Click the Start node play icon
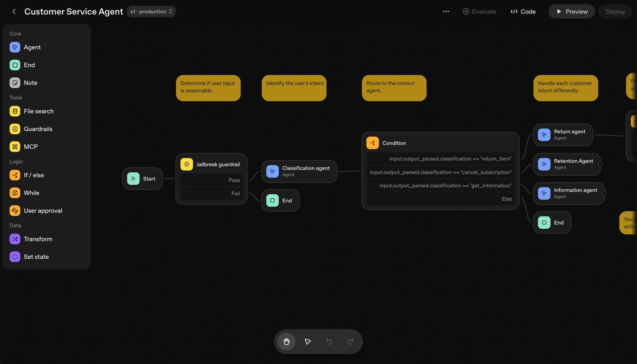 tap(133, 179)
